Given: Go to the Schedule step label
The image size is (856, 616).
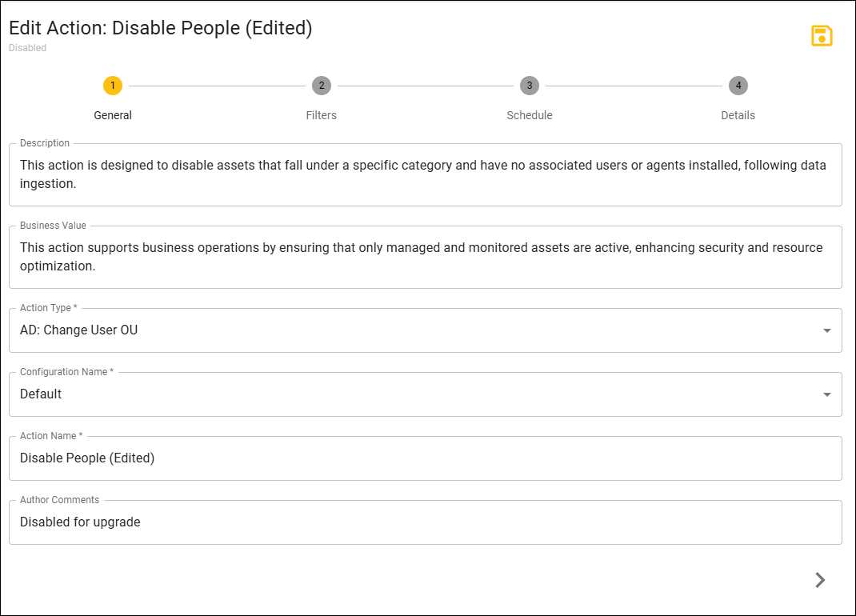Looking at the screenshot, I should click(530, 115).
